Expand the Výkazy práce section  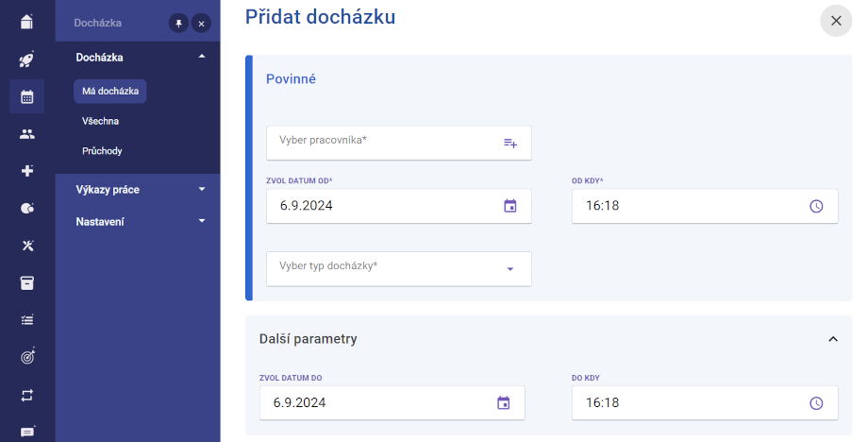138,190
